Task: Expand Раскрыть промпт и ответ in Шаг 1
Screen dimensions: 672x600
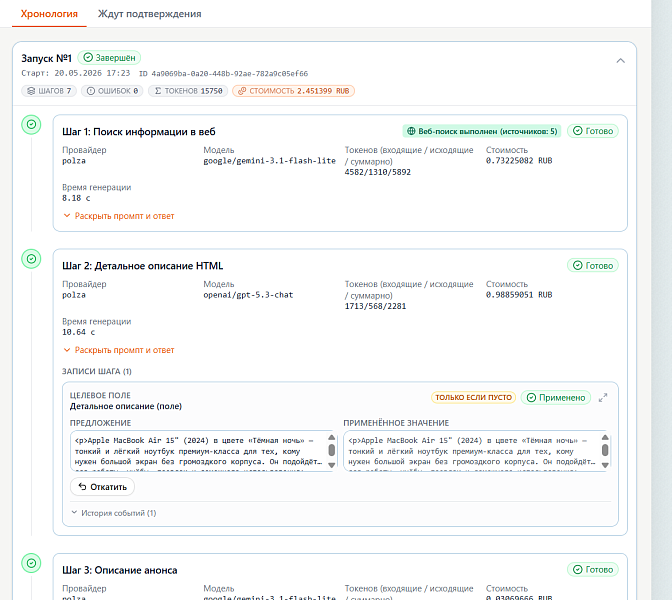Action: (x=119, y=216)
